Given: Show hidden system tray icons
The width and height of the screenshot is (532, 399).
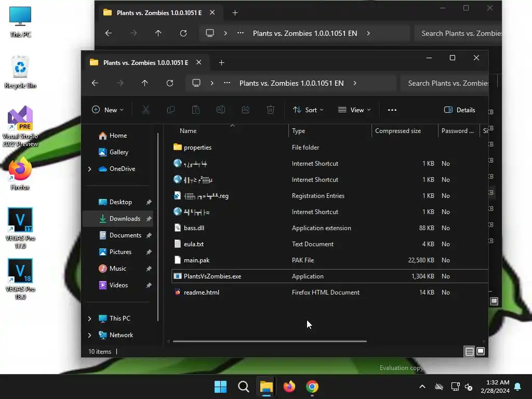Looking at the screenshot, I should [x=422, y=387].
